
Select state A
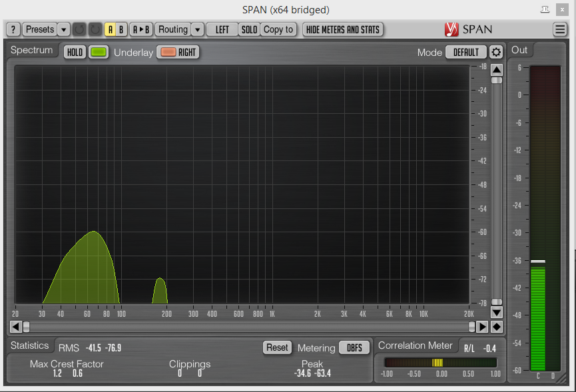point(110,29)
